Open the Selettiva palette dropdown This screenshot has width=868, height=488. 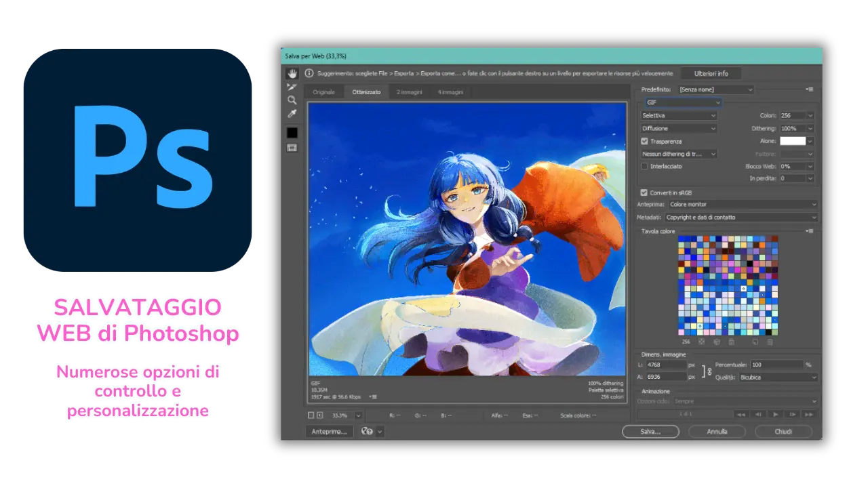pos(678,115)
